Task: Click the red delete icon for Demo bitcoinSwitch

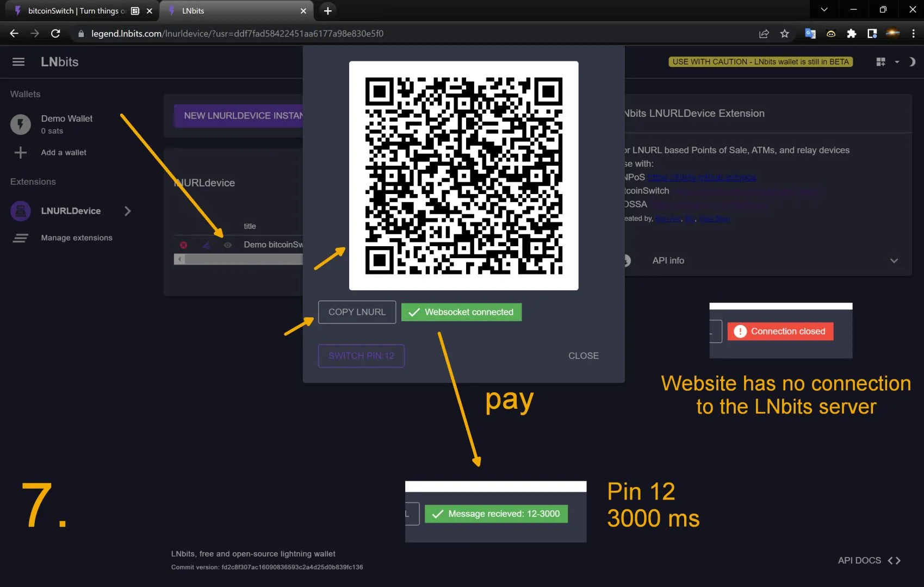Action: click(184, 245)
